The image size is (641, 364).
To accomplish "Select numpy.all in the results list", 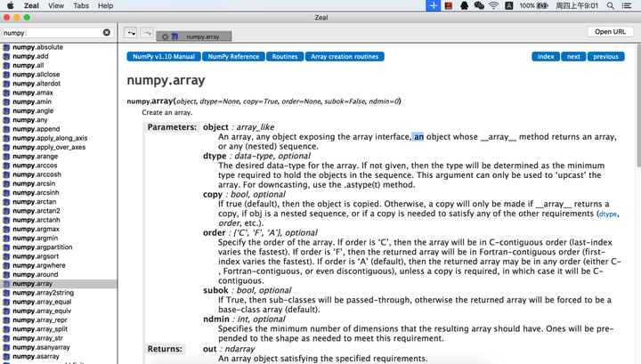I will click(59, 65).
